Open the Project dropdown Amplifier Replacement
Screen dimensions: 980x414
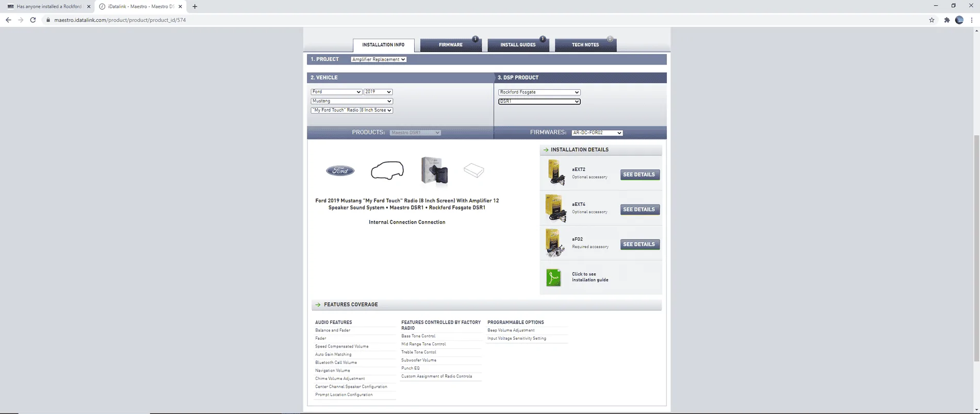[x=379, y=59]
